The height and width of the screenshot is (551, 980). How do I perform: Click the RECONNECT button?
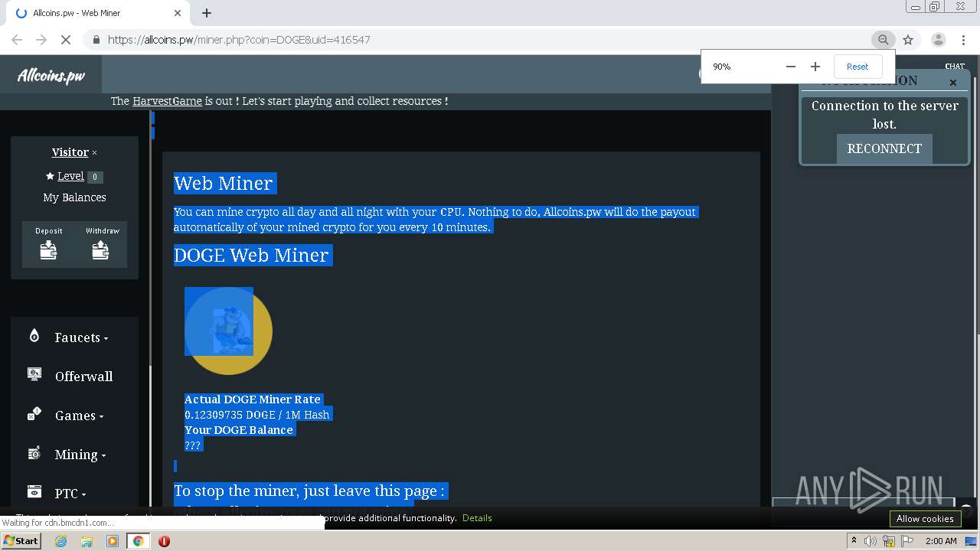click(x=884, y=148)
